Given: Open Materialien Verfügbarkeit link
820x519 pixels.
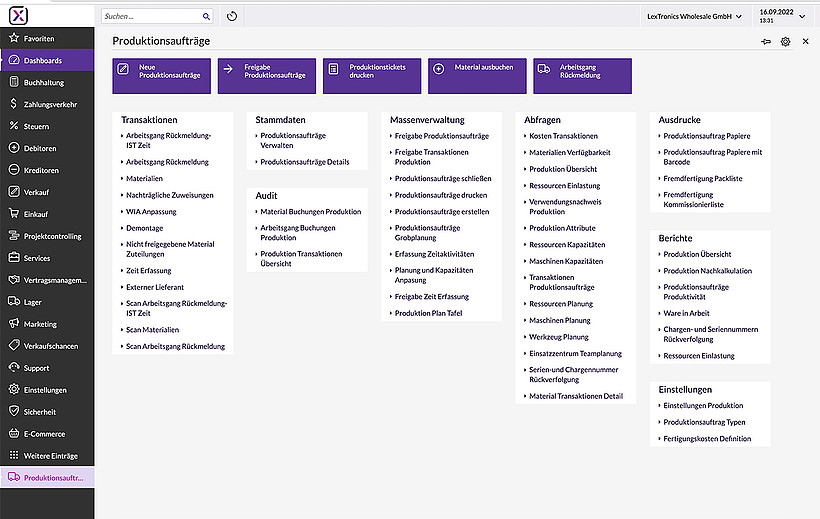Looking at the screenshot, I should (x=570, y=153).
